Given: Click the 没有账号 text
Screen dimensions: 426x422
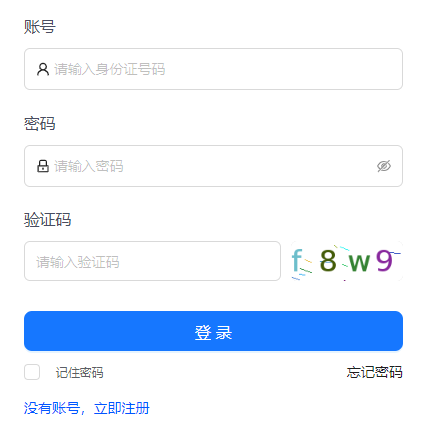Looking at the screenshot, I should (x=52, y=408).
